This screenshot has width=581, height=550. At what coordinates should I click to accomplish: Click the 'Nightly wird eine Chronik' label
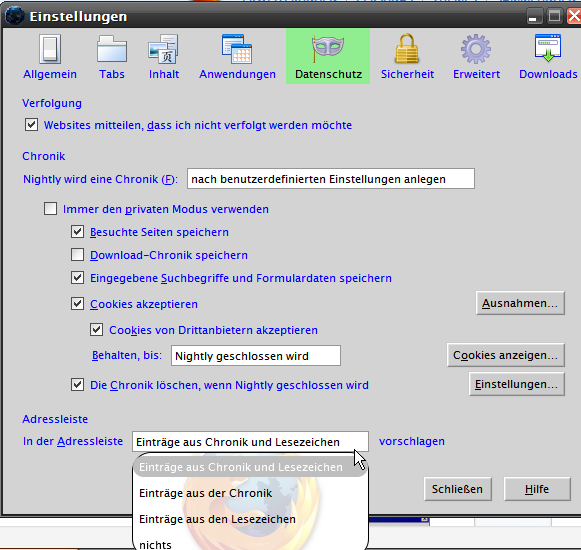coord(100,179)
